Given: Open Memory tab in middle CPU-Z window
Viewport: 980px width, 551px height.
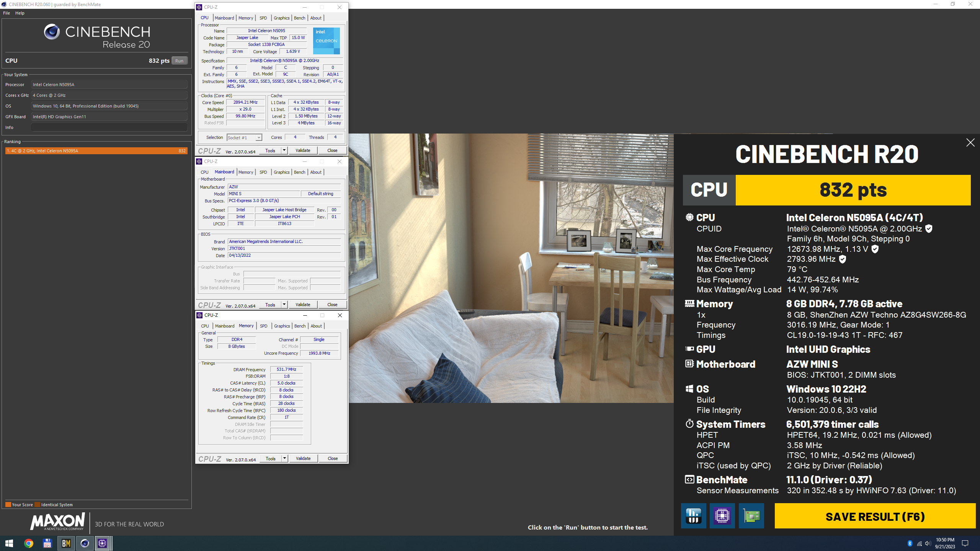Looking at the screenshot, I should click(x=246, y=172).
